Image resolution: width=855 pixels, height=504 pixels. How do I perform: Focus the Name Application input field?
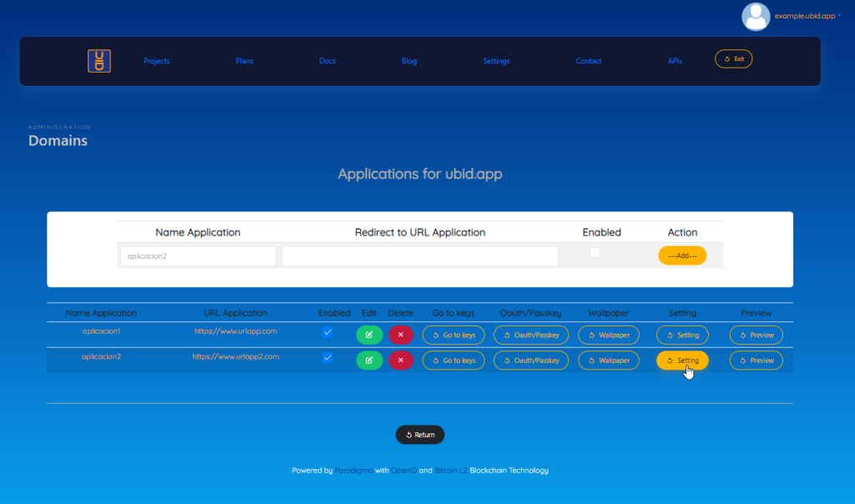198,256
